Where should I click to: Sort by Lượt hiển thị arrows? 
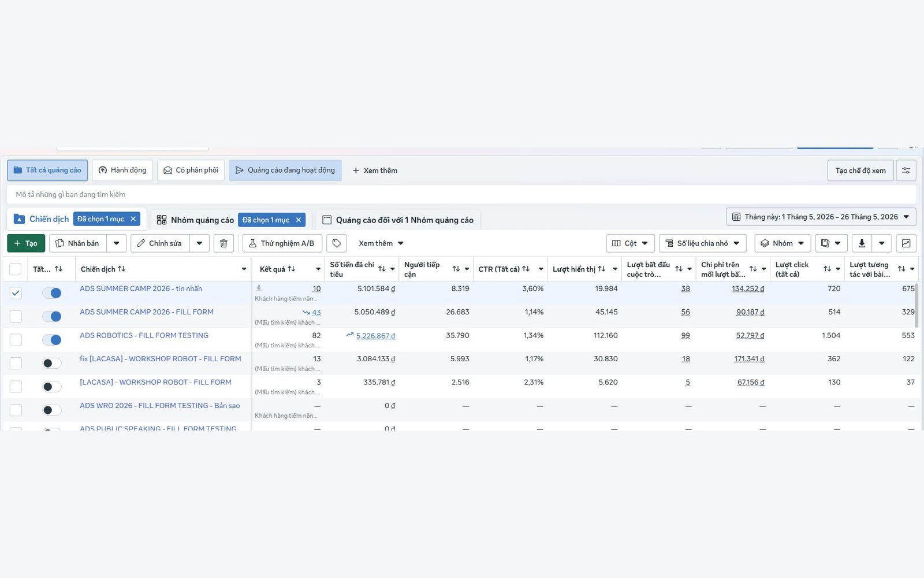[x=601, y=269]
